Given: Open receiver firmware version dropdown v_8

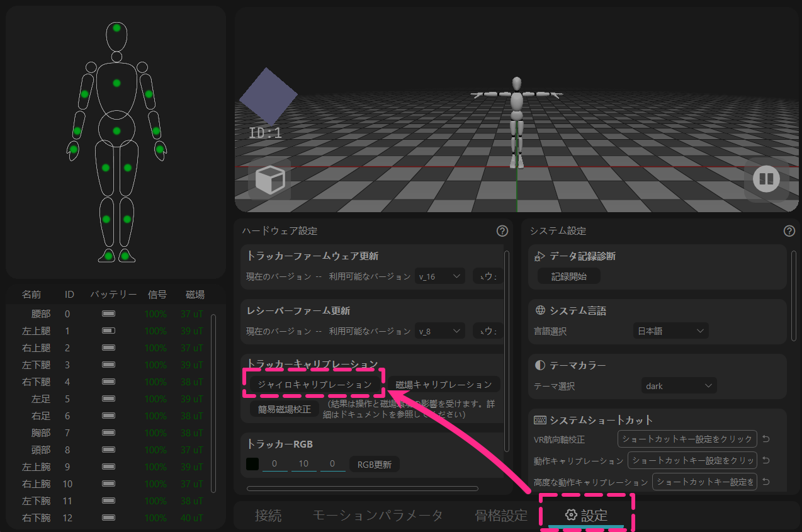Looking at the screenshot, I should pyautogui.click(x=440, y=331).
